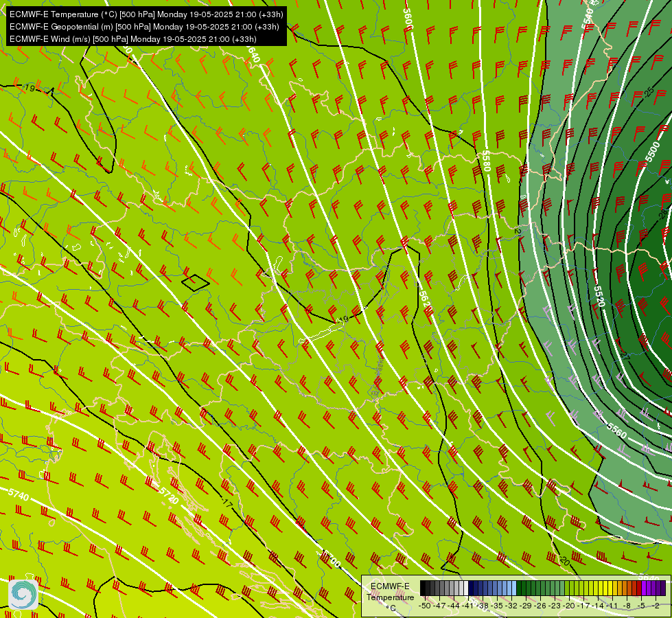
Task: Select the ECMWF-E Geopotential 500 hPa header line
Action: click(144, 27)
